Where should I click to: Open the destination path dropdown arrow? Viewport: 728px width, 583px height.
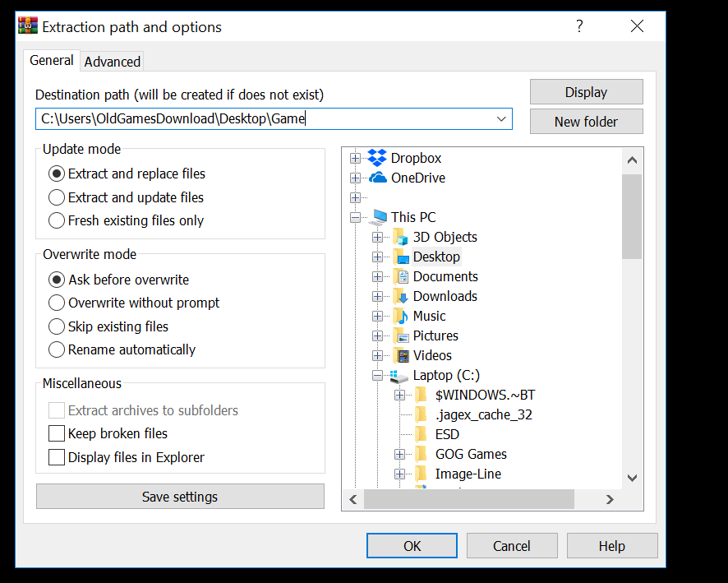[501, 119]
